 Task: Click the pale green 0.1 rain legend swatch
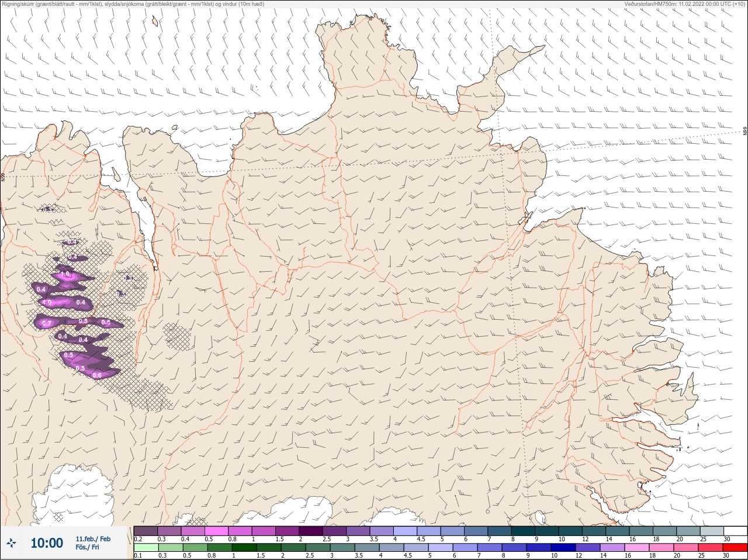click(146, 548)
